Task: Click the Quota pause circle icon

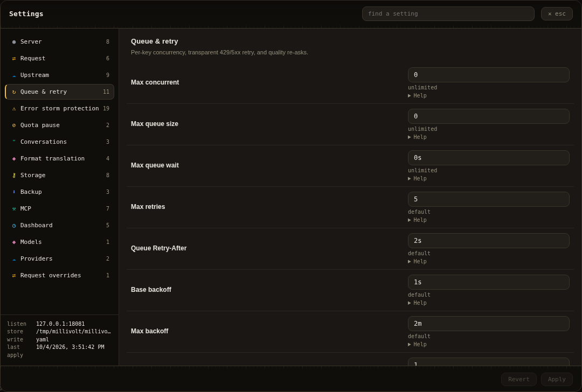Action: (x=14, y=125)
